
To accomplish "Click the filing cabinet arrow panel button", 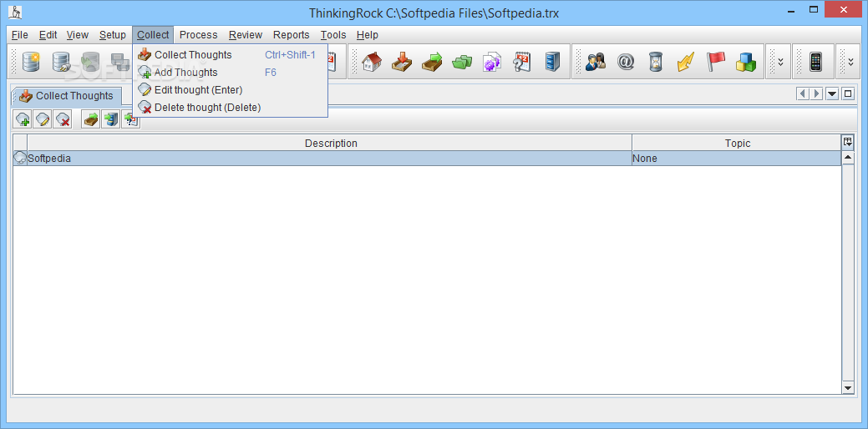I will tap(111, 119).
